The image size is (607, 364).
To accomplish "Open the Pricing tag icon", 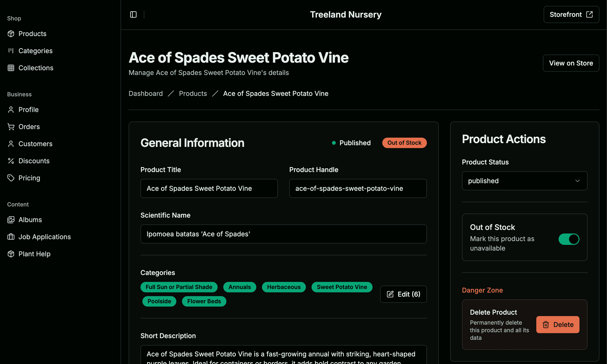I will [x=11, y=178].
